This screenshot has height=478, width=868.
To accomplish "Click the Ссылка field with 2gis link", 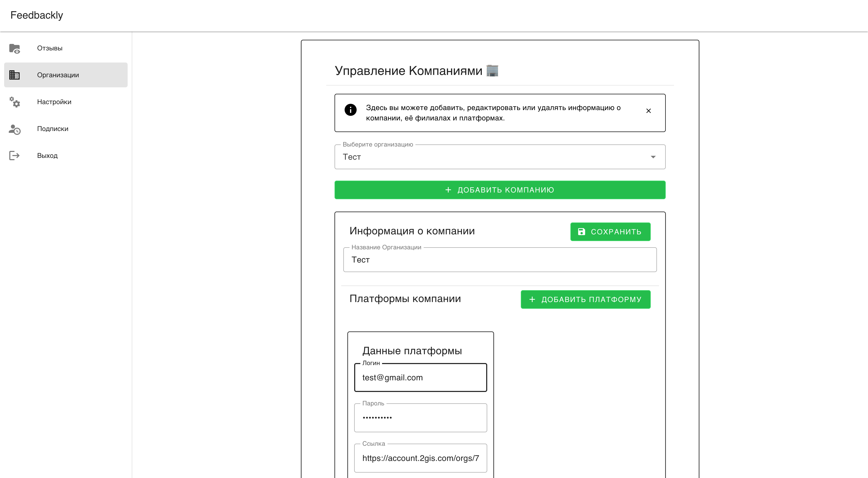I will (421, 458).
